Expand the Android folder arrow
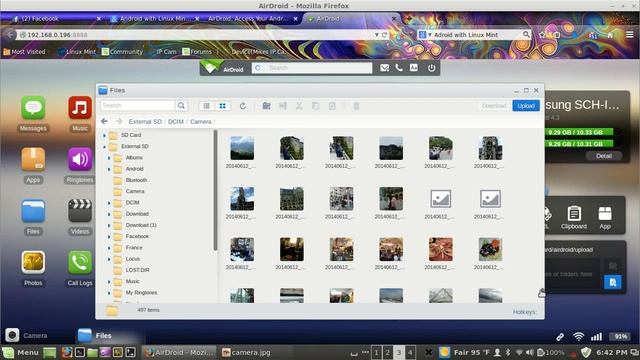Viewport: 640px width, 360px height. (109, 169)
